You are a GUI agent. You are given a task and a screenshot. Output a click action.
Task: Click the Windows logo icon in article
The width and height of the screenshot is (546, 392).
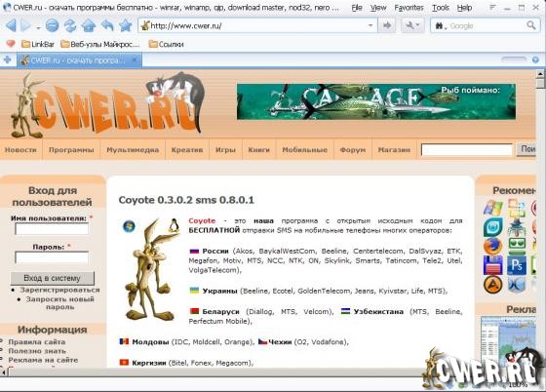tap(129, 226)
